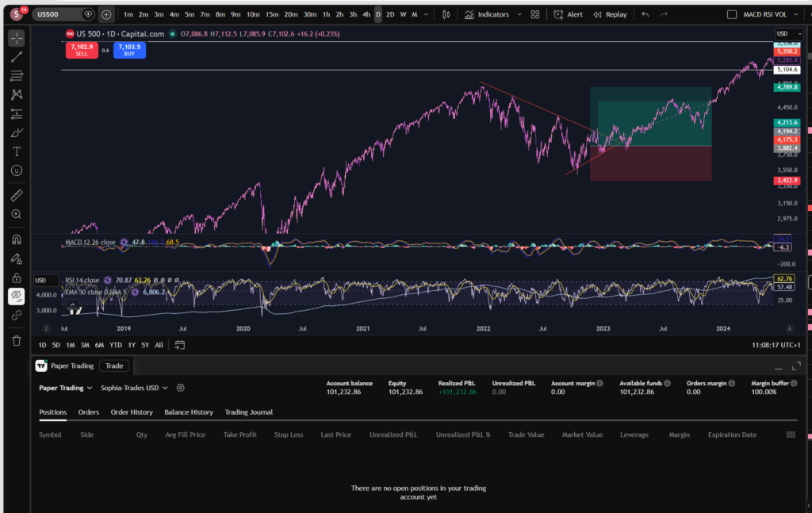Image resolution: width=812 pixels, height=513 pixels.
Task: Open the Fibonacci and Gann tools
Action: tap(17, 75)
